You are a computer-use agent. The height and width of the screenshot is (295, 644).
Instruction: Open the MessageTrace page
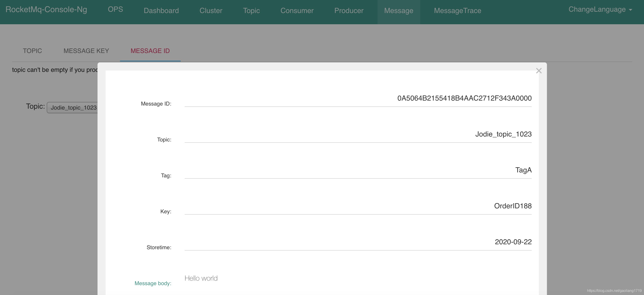click(457, 11)
